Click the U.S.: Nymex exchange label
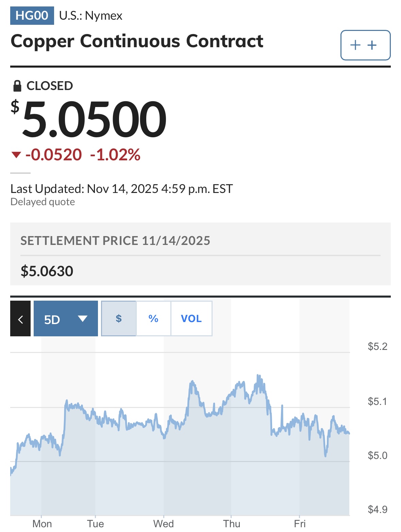 pos(91,16)
